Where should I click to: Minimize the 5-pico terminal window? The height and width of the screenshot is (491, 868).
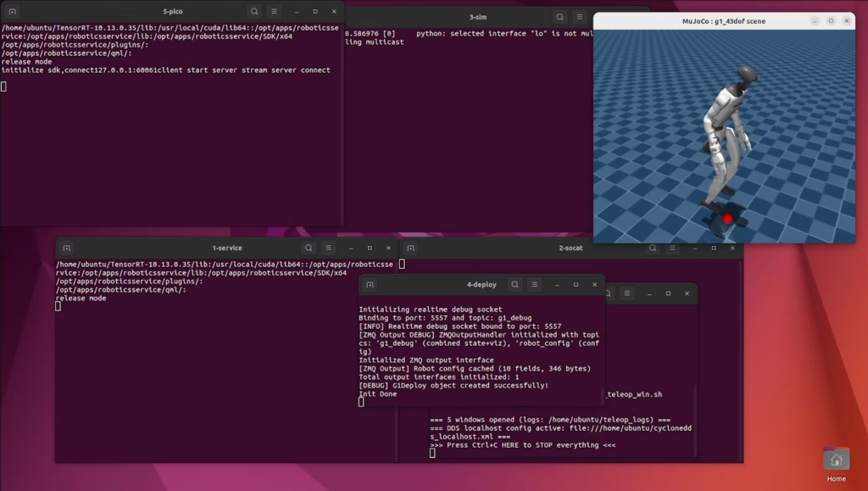point(297,11)
